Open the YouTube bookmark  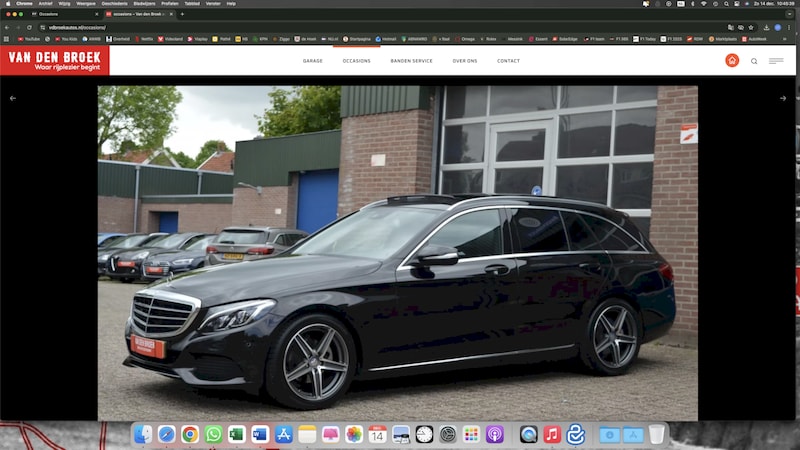(29, 39)
